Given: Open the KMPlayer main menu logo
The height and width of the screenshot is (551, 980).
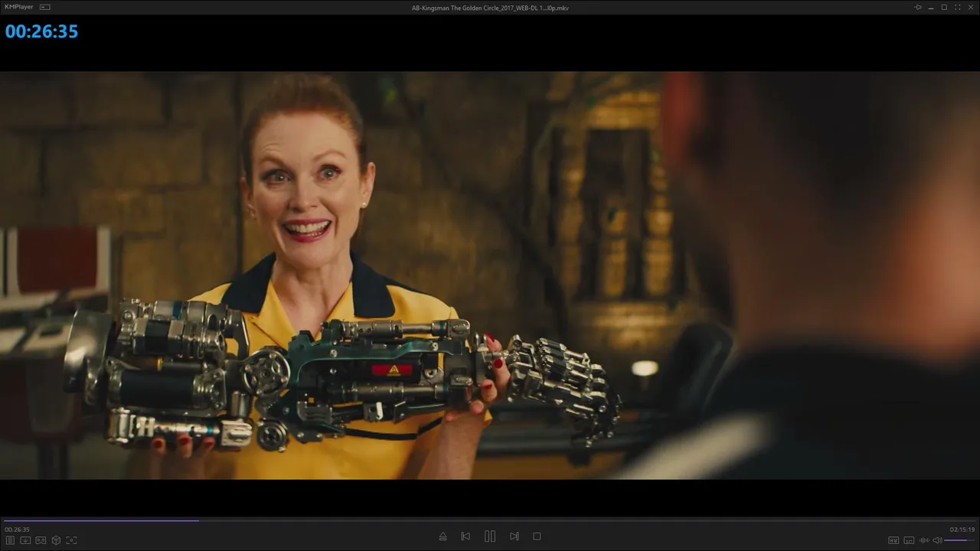Looking at the screenshot, I should pos(19,7).
